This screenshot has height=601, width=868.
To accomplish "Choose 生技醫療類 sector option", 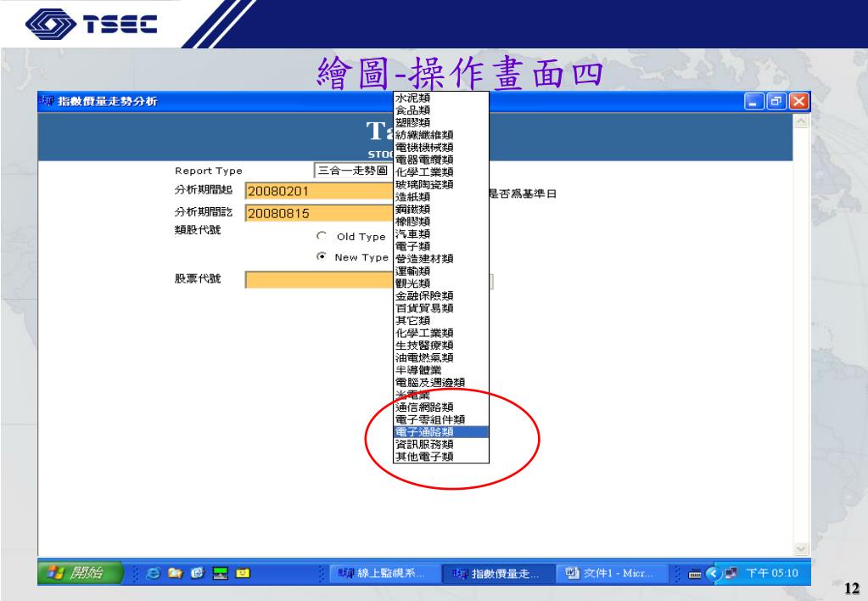I will pyautogui.click(x=440, y=345).
